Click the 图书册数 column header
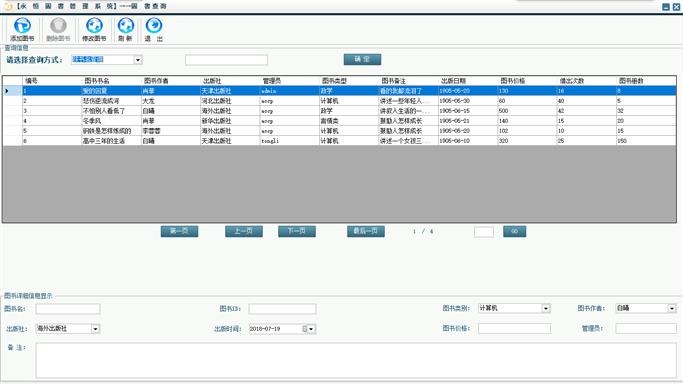The height and width of the screenshot is (384, 683). [x=646, y=81]
